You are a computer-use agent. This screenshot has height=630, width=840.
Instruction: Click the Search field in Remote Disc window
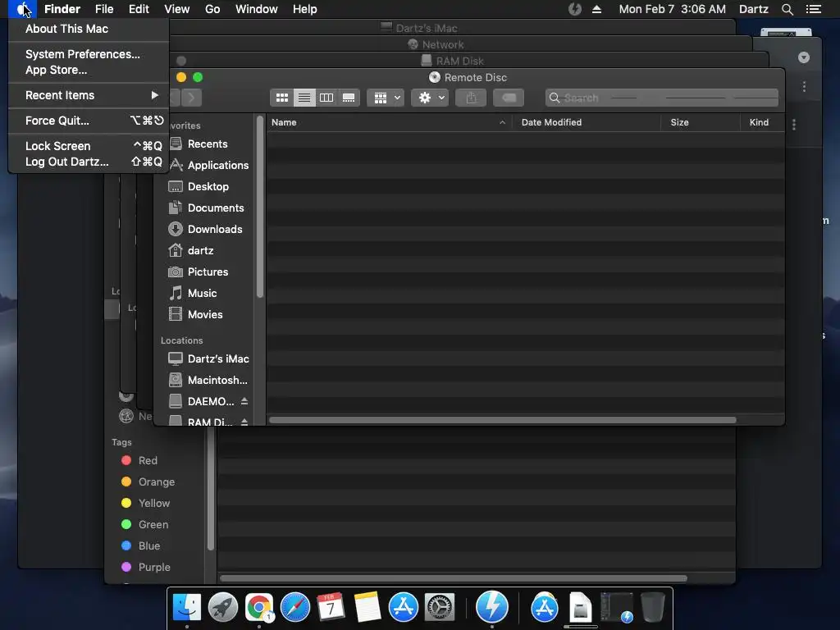click(662, 98)
